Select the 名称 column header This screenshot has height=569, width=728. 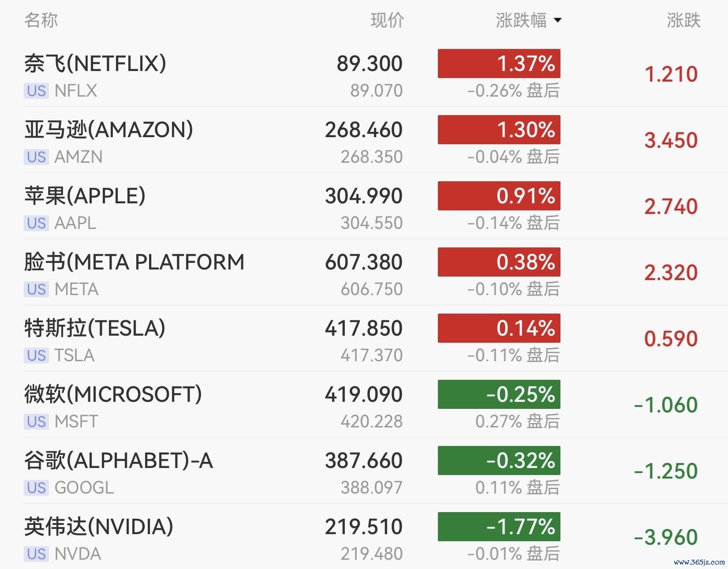tap(41, 20)
